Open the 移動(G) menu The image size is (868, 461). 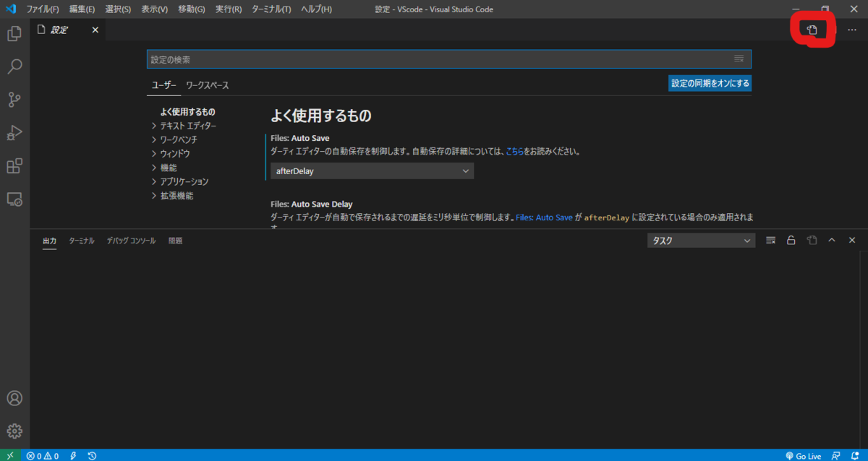point(192,9)
